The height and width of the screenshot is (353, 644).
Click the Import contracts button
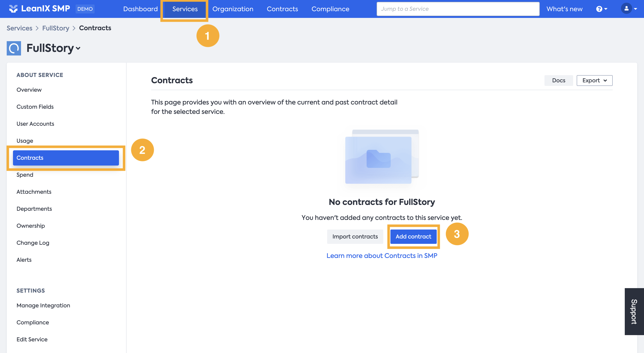[355, 236]
